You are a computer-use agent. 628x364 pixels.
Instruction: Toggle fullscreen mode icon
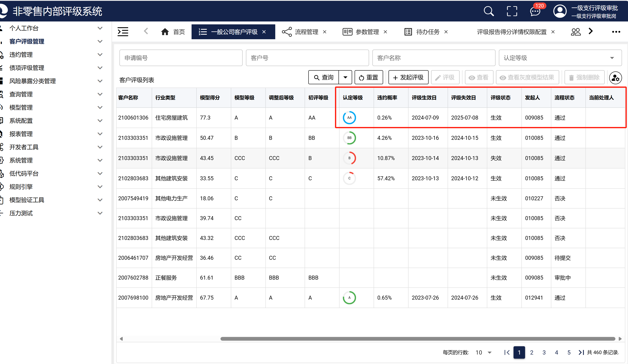pyautogui.click(x=512, y=11)
